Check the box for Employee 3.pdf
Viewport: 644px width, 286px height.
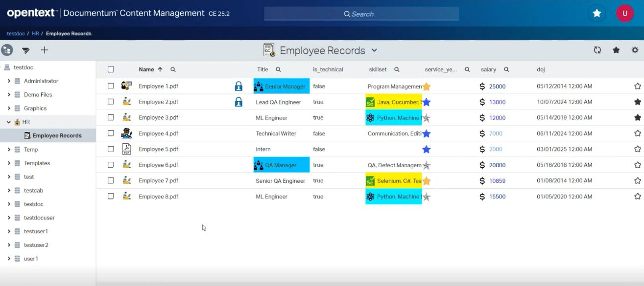pyautogui.click(x=111, y=117)
